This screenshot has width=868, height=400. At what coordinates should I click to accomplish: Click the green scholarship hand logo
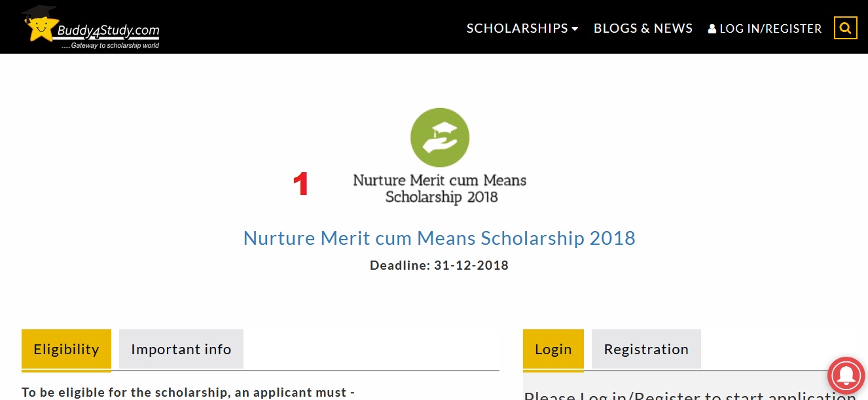coord(440,137)
